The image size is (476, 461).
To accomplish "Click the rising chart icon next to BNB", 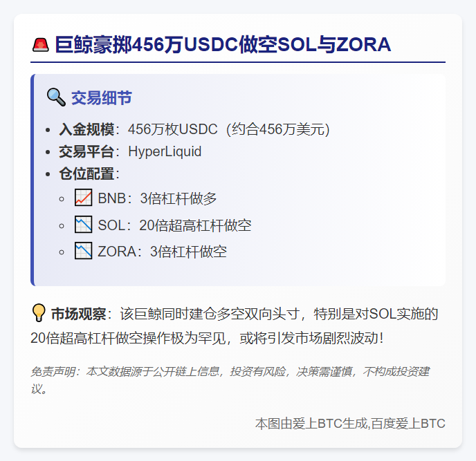I will coord(84,198).
